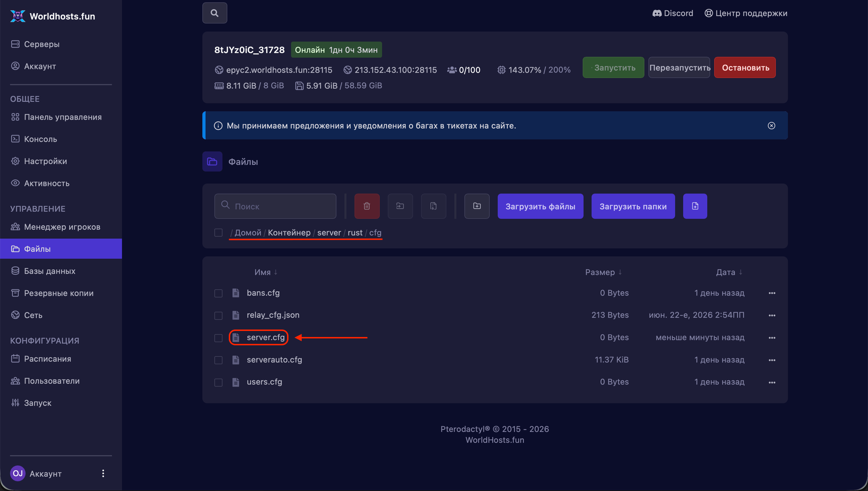Click the epyc2.worldhosts.fun:28115 address
Viewport: 868px width, 491px height.
pos(279,70)
